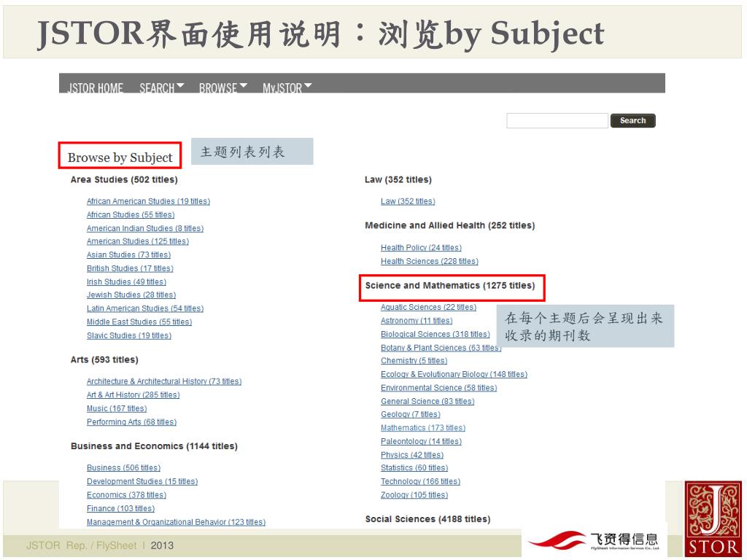Open Botany & Plant Sciences link

[441, 348]
